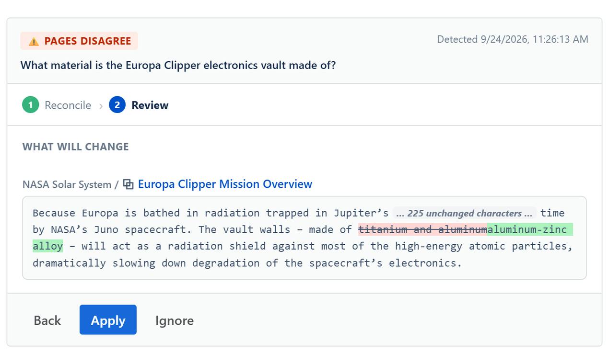Click the struck-through 'titanium and aluminum' text

[x=422, y=229]
